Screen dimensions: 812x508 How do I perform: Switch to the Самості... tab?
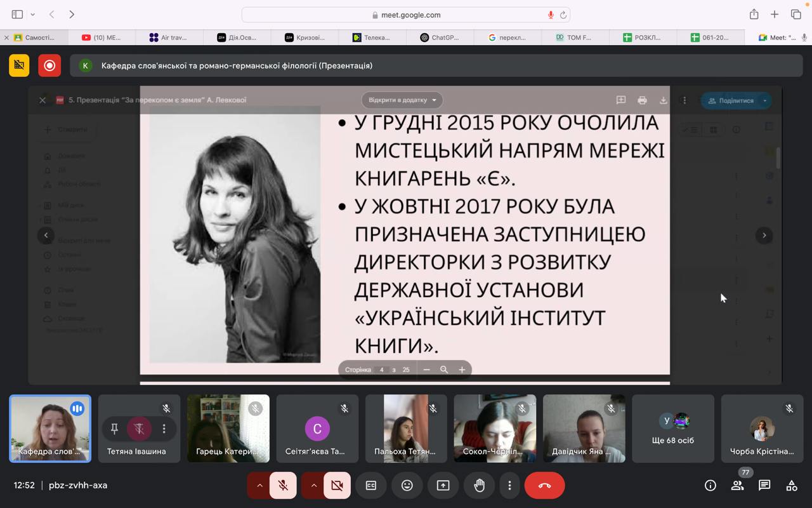point(36,37)
